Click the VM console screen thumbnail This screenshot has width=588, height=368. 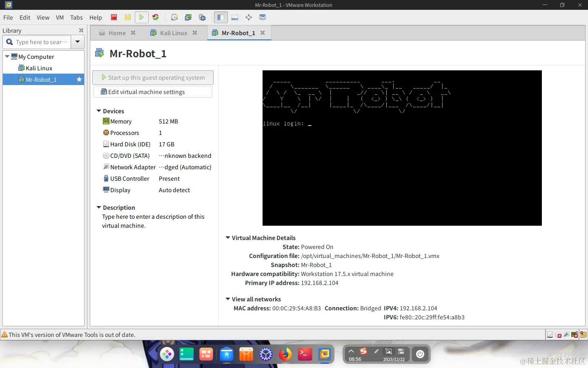402,148
